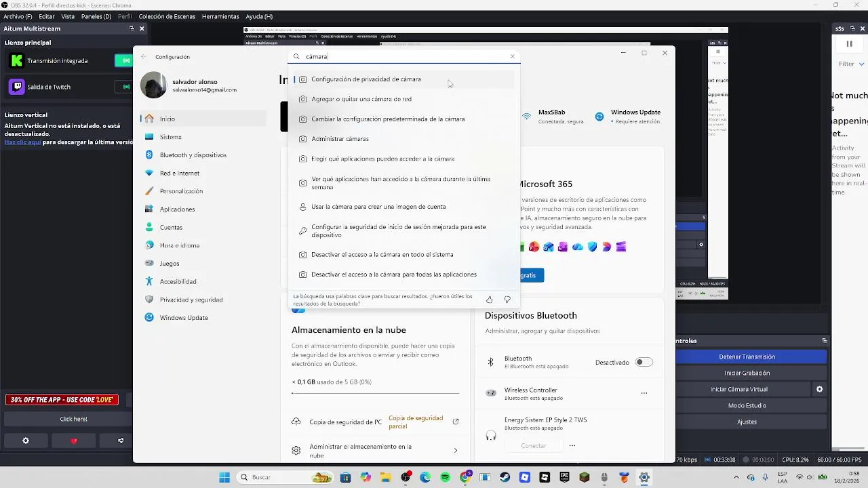Click the red heart icon in Aitum panel

(x=74, y=441)
